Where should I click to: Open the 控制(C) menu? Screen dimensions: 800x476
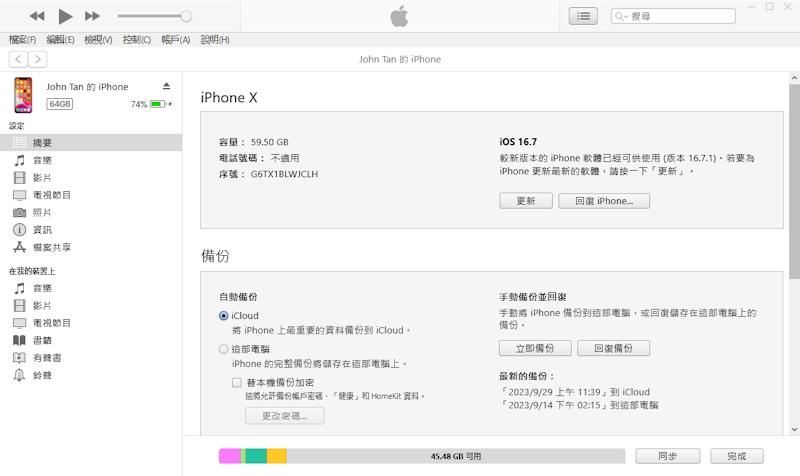[x=137, y=40]
